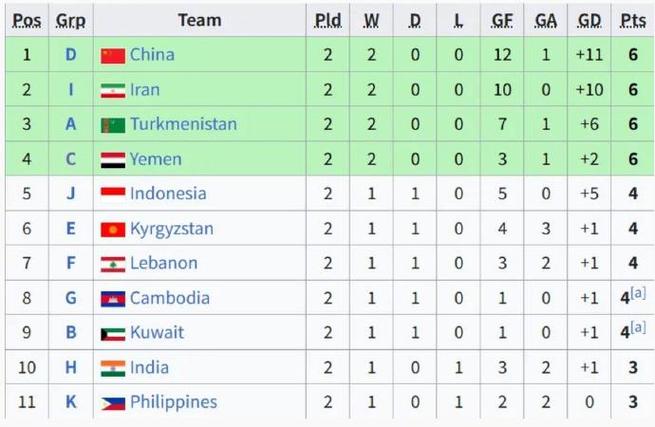Click the Lebanon flag icon
Screen dimensions: 655x427
click(x=112, y=264)
